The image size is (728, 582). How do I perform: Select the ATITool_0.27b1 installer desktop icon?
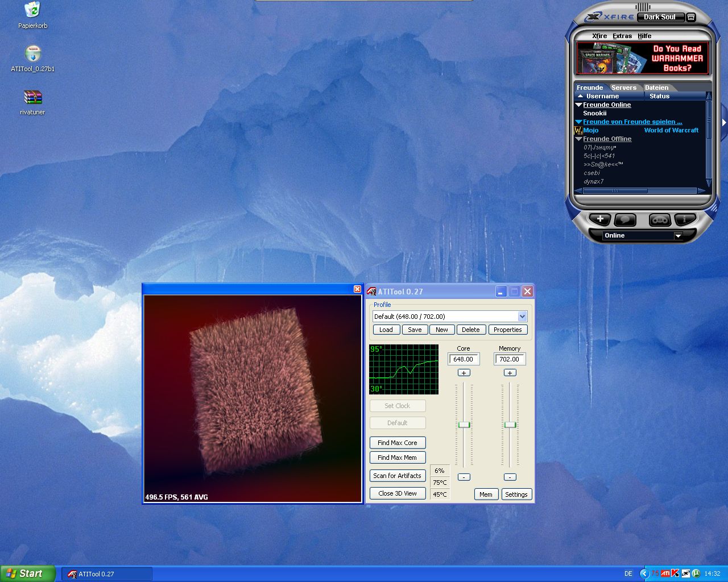pyautogui.click(x=33, y=59)
